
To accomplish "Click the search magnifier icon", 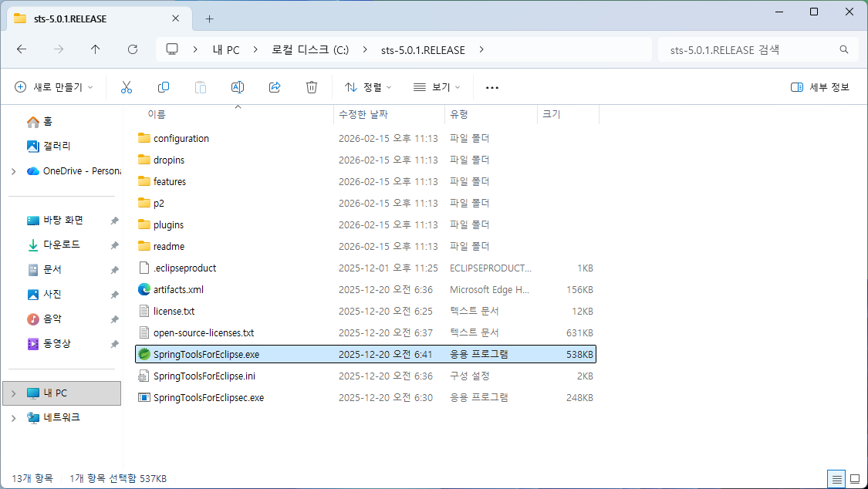I will [843, 49].
